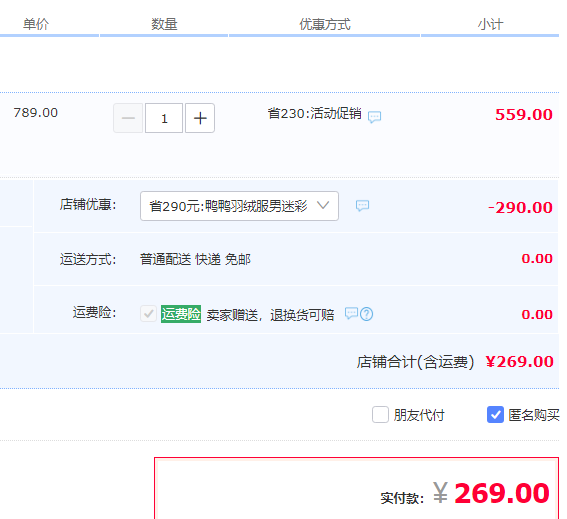Click the 普通配送 快递 免邮 shipping text
Viewport: 567px width, 519px height.
pos(195,259)
